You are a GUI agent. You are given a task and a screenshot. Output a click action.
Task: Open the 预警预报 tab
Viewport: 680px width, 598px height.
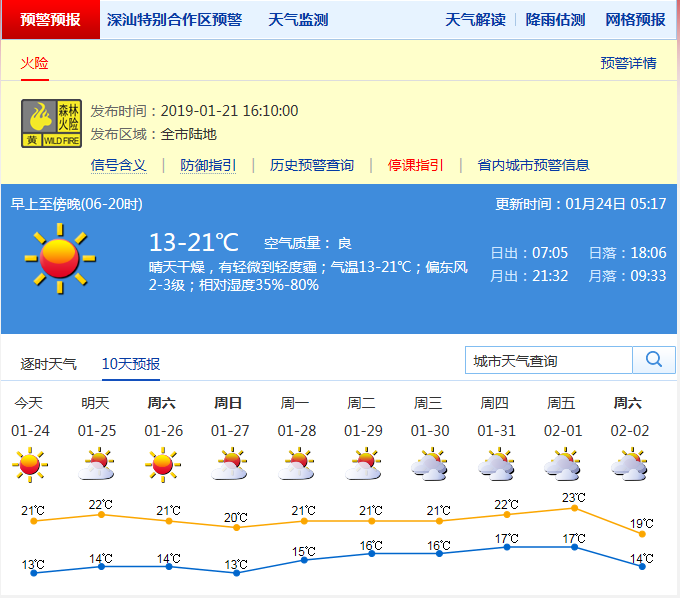[x=51, y=20]
